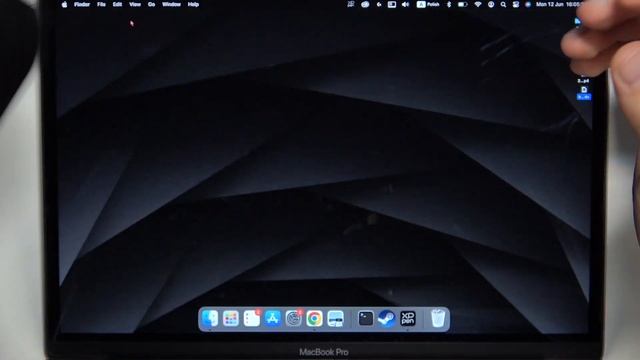Launch Google Chrome from the Dock
The width and height of the screenshot is (640, 360).
coord(314,318)
